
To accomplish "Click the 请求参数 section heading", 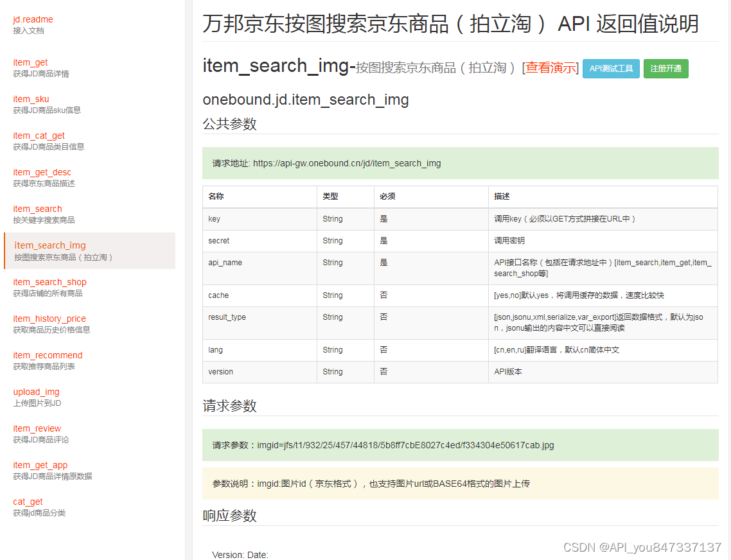I will coord(229,406).
